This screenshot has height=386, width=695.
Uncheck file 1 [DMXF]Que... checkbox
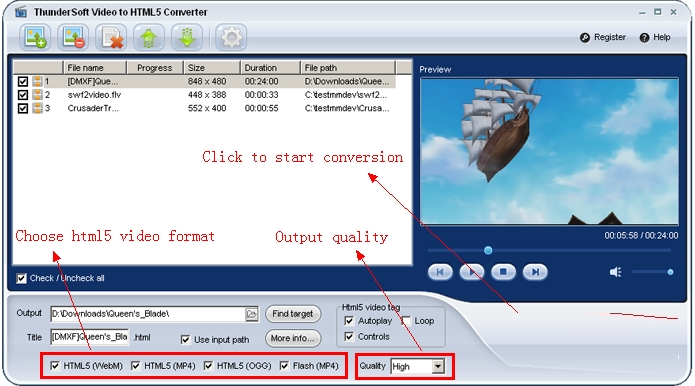[23, 82]
